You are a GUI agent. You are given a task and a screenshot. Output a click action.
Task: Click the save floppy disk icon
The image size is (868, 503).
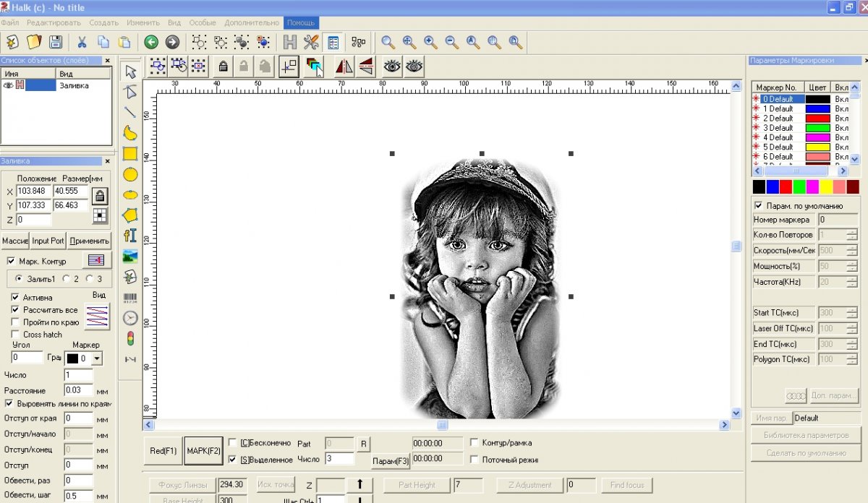tap(56, 42)
